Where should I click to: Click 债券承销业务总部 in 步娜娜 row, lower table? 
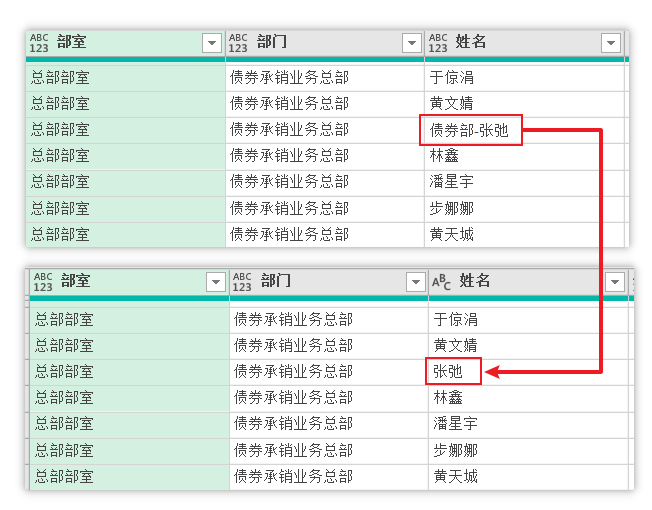(294, 451)
